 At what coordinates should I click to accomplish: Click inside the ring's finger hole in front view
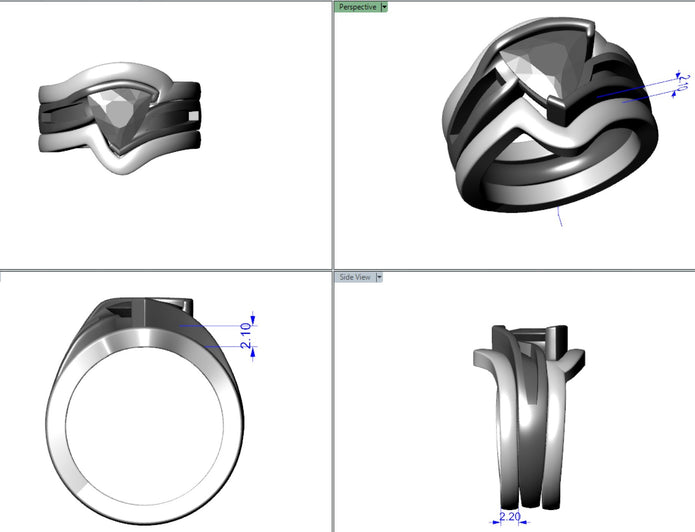[144, 426]
